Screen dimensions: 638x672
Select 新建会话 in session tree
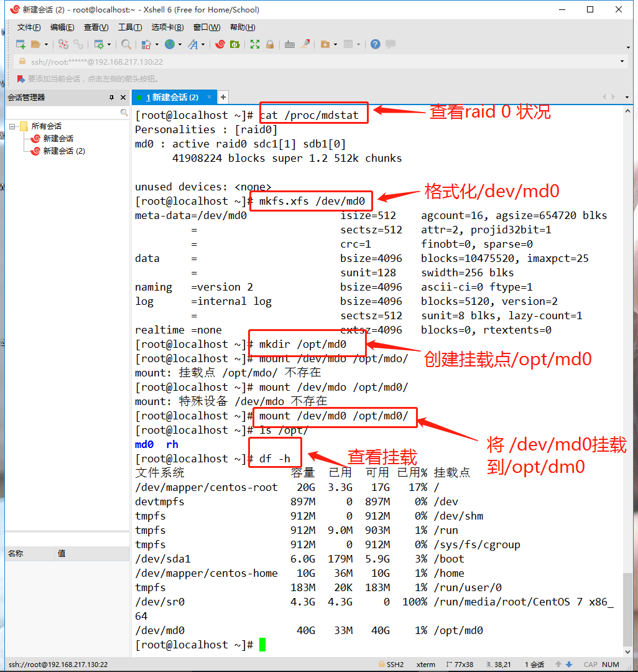(x=58, y=138)
